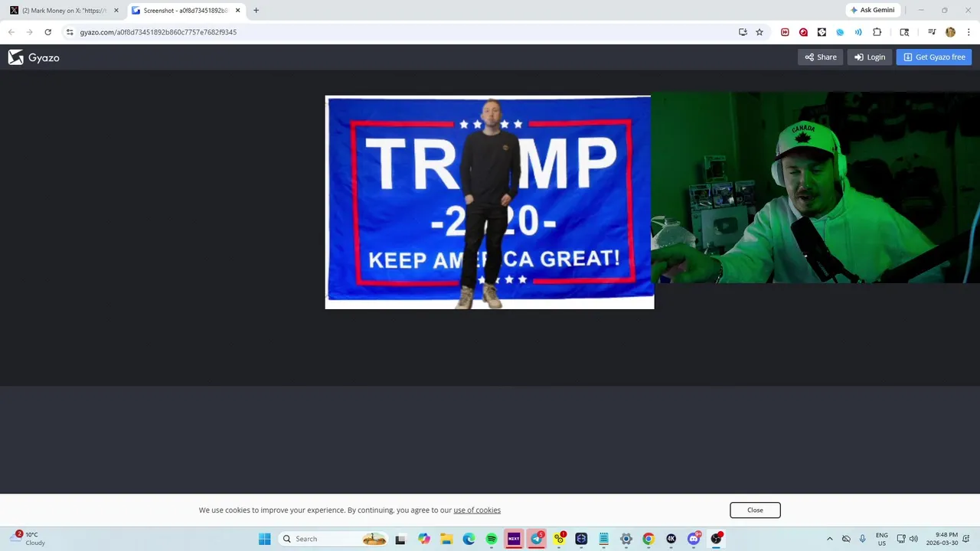
Task: Open the clock showing 9:48 PM
Action: 942,539
